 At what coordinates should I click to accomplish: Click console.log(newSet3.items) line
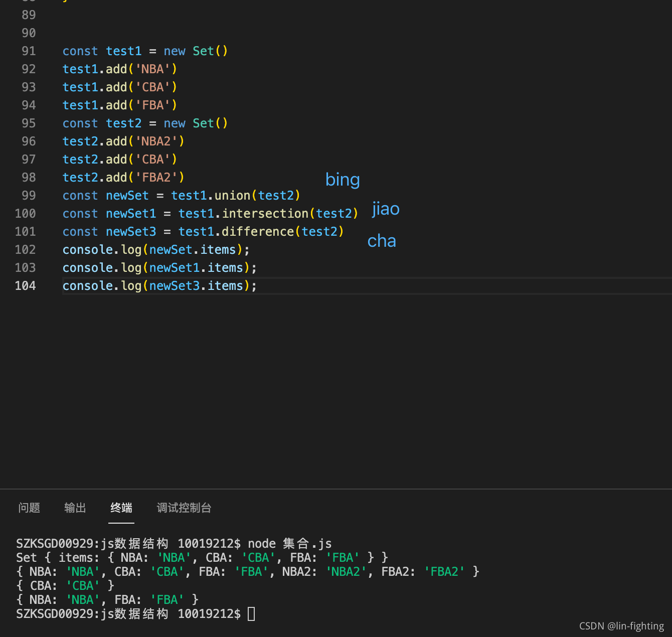click(x=159, y=286)
